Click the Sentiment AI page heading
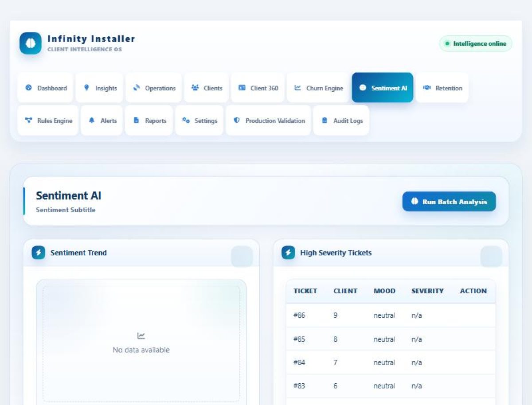This screenshot has height=405, width=532. click(69, 195)
